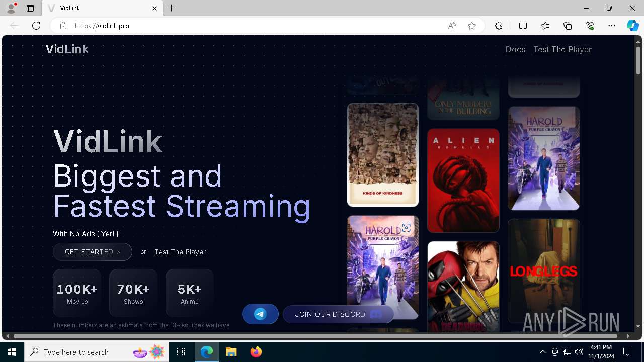Click the browser profile icon
The width and height of the screenshot is (644, 362).
[x=11, y=8]
